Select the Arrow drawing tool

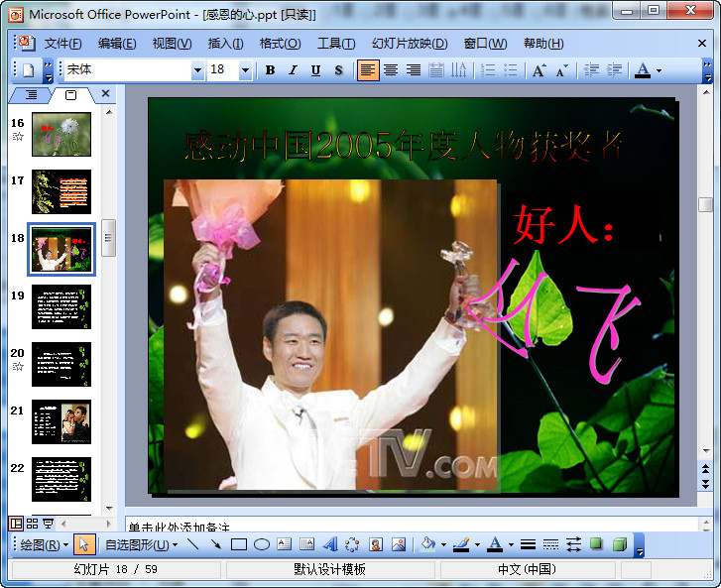[x=215, y=544]
